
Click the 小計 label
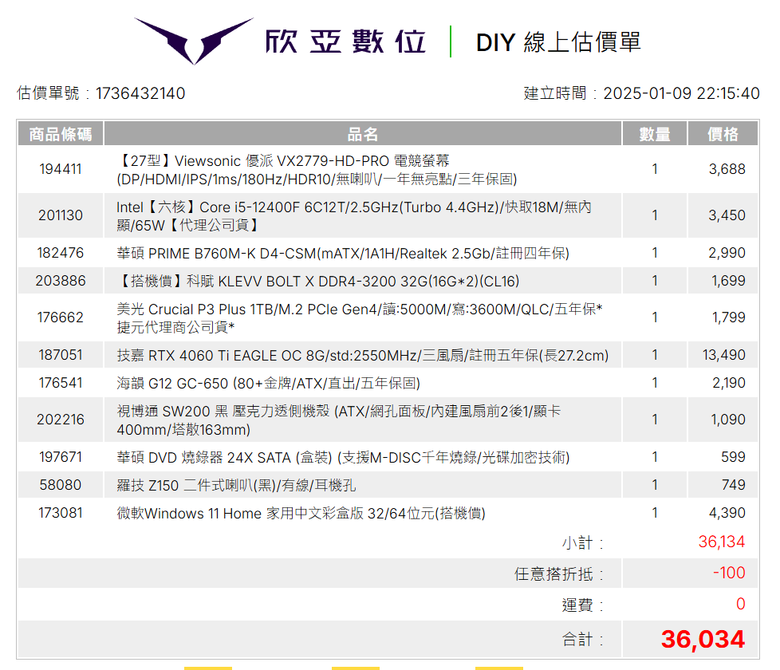[583, 543]
